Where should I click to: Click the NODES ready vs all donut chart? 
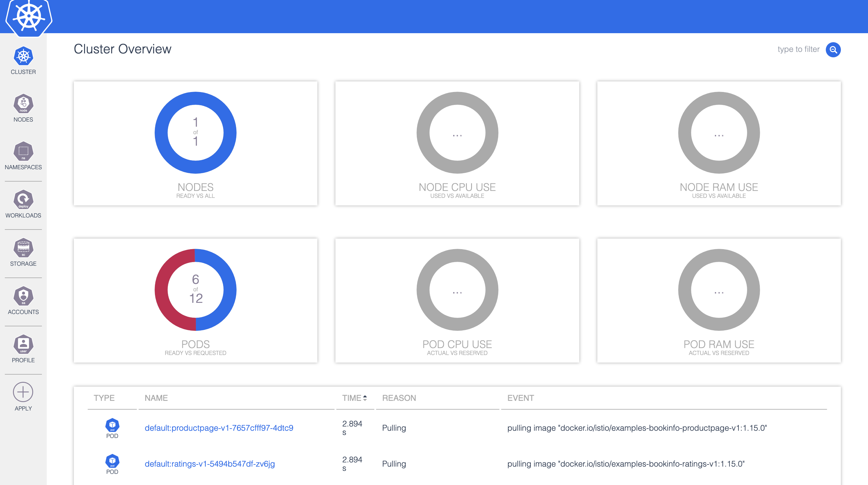[x=195, y=132]
